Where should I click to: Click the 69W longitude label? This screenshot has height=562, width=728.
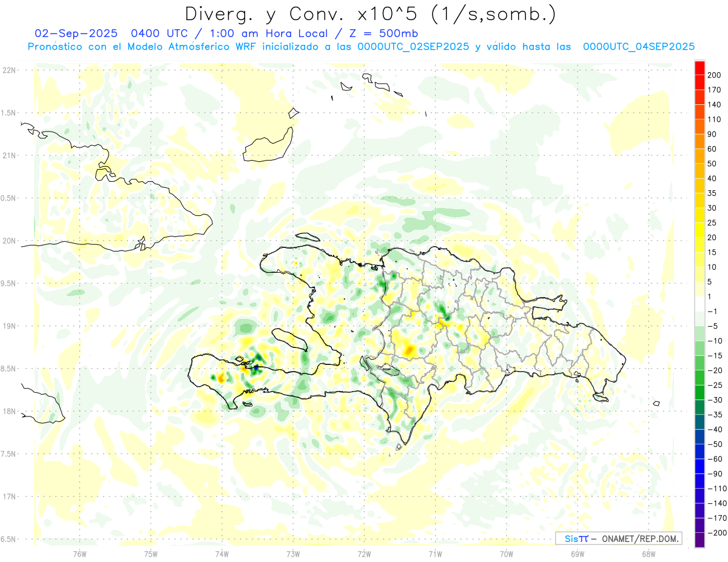577,554
